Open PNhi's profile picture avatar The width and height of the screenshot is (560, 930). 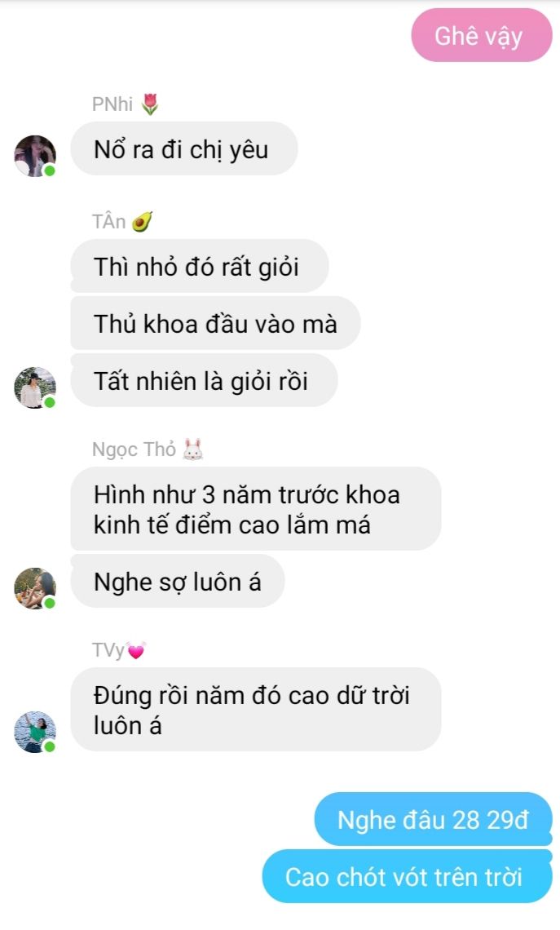click(35, 156)
